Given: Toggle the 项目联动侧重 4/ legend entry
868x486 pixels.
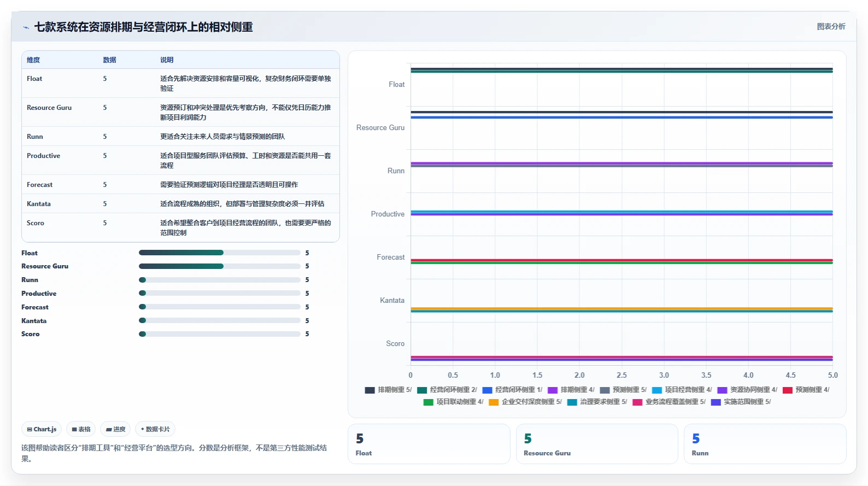Looking at the screenshot, I should point(453,402).
